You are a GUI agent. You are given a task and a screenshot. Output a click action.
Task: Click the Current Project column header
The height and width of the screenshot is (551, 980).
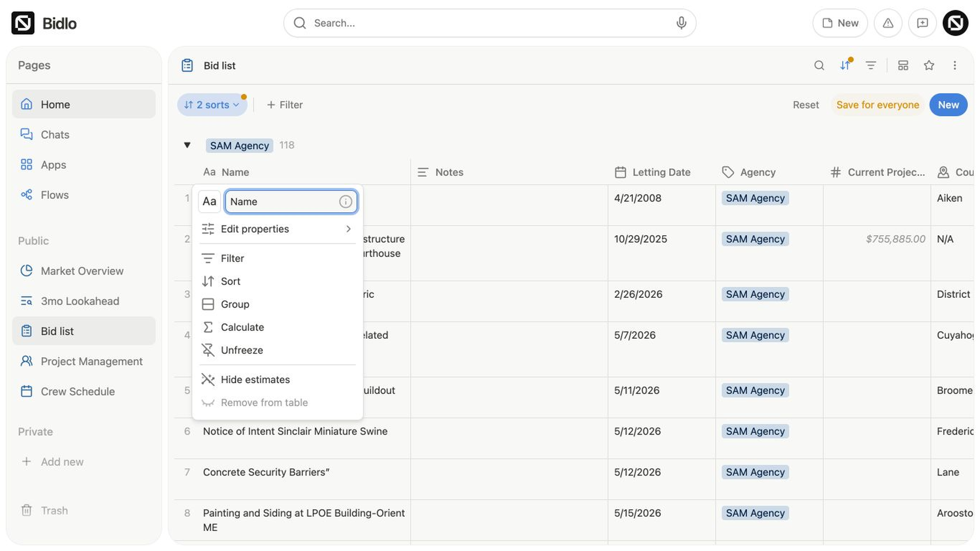pos(877,172)
